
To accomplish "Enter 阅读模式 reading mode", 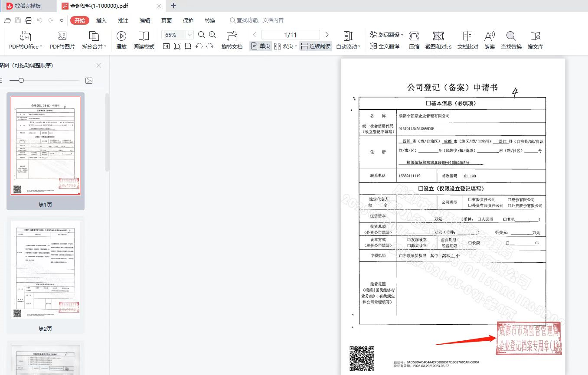I will click(x=144, y=36).
